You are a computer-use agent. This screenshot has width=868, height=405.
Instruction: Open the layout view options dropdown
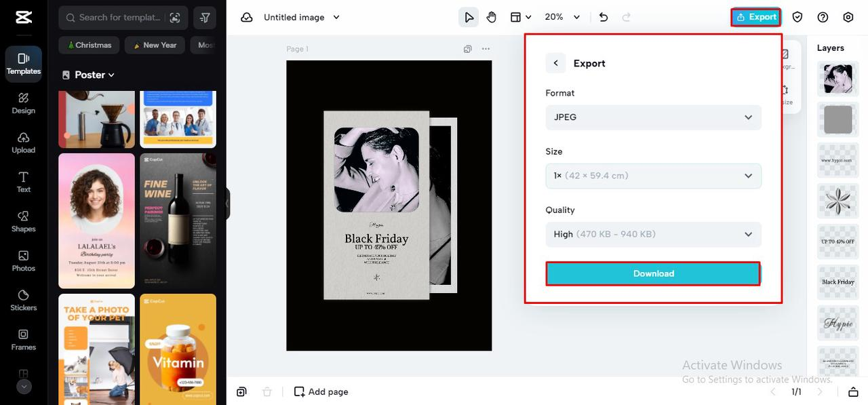pyautogui.click(x=521, y=18)
